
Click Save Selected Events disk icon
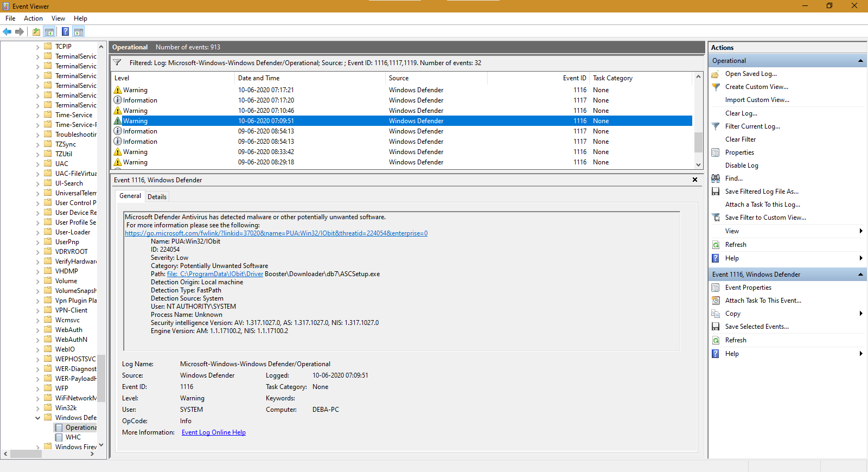click(716, 327)
